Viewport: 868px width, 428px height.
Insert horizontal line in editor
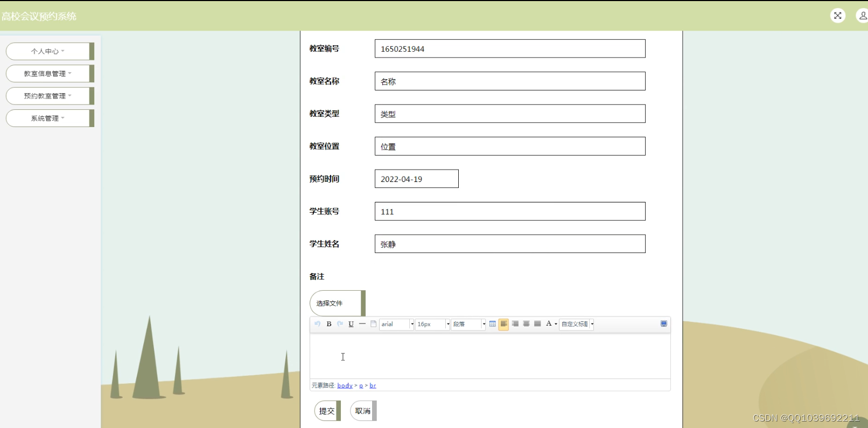362,324
